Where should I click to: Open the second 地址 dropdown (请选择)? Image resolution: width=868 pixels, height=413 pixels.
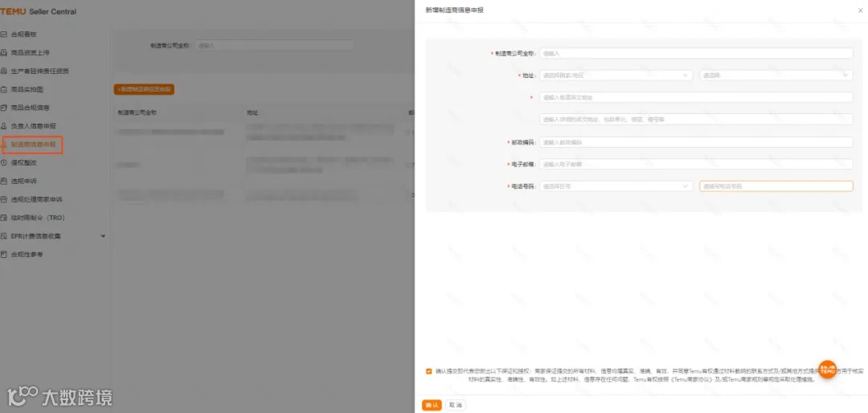point(776,76)
